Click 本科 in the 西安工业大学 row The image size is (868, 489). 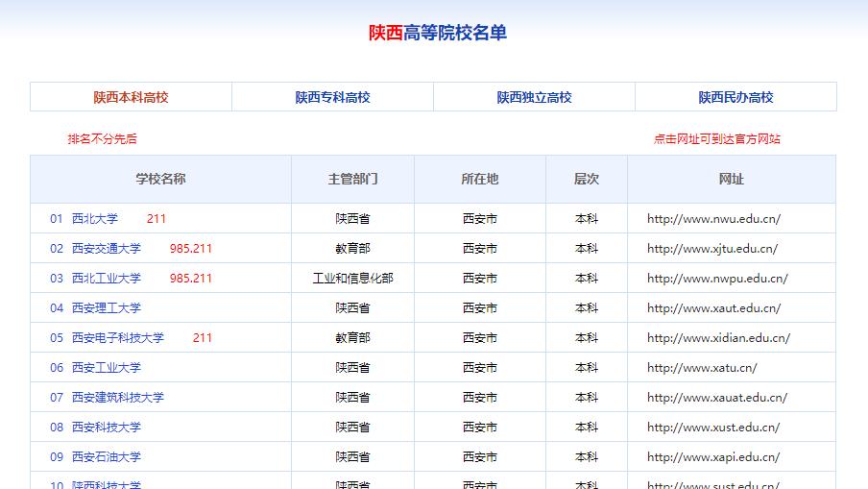tap(587, 368)
